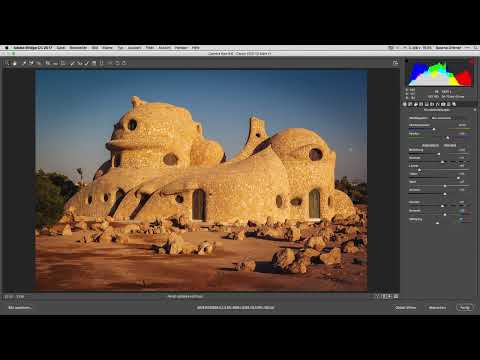Screen dimensions: 480x360
Task: Open workflow options link at bottom center
Action: pyautogui.click(x=235, y=308)
